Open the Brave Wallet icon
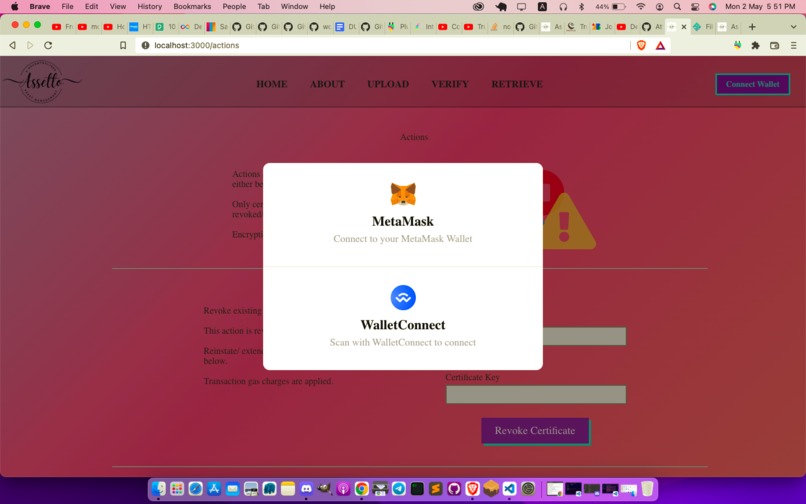Viewport: 806px width, 504px height. point(774,45)
